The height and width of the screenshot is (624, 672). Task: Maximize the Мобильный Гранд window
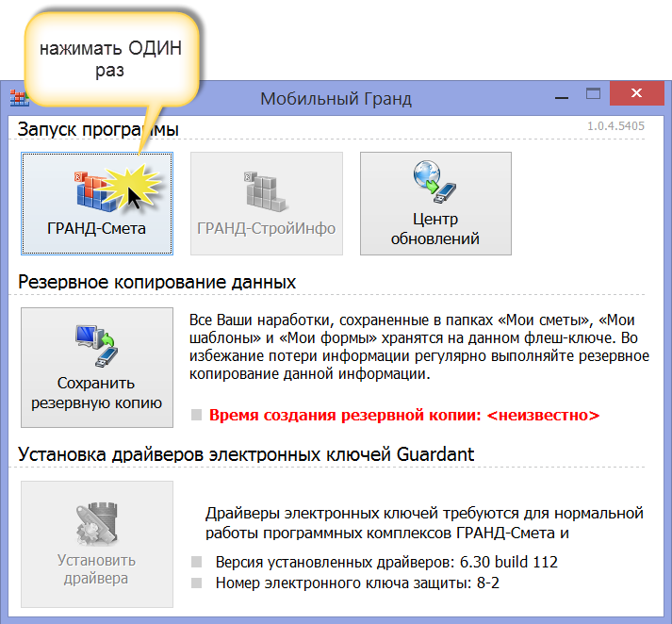[593, 93]
